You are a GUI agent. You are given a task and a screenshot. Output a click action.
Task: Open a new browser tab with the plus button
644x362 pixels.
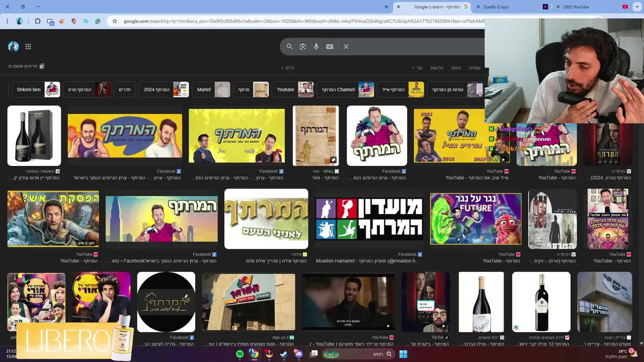click(x=386, y=7)
